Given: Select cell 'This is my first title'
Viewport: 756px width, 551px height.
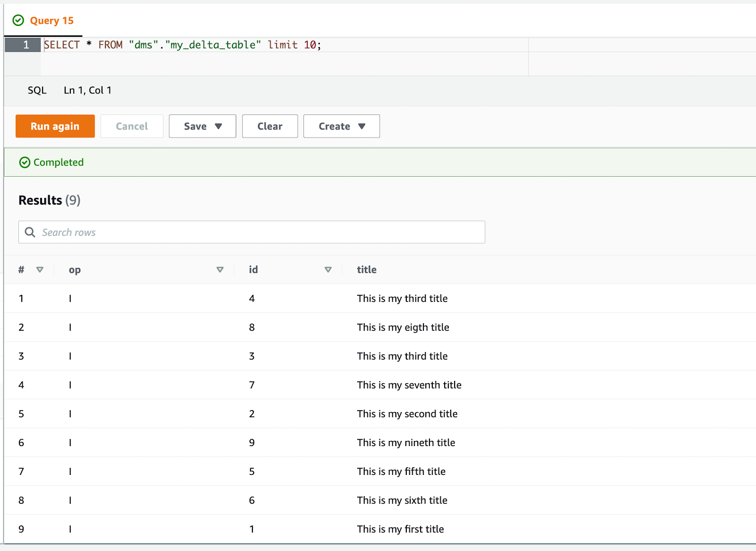Looking at the screenshot, I should [400, 529].
